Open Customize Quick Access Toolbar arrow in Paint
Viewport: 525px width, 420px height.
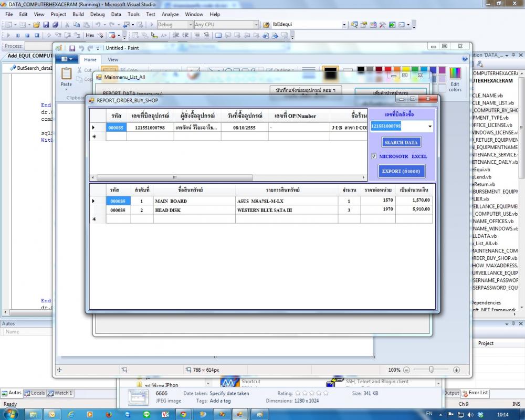point(98,48)
